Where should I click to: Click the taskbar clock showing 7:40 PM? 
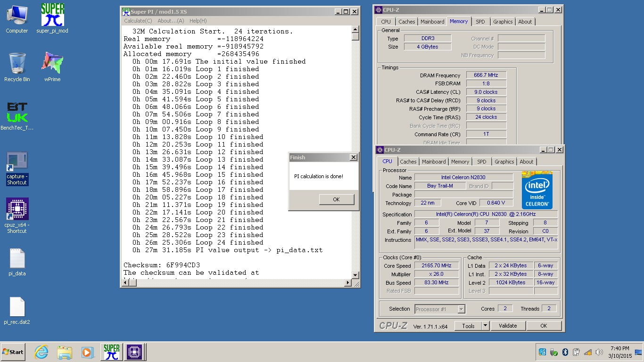click(619, 352)
